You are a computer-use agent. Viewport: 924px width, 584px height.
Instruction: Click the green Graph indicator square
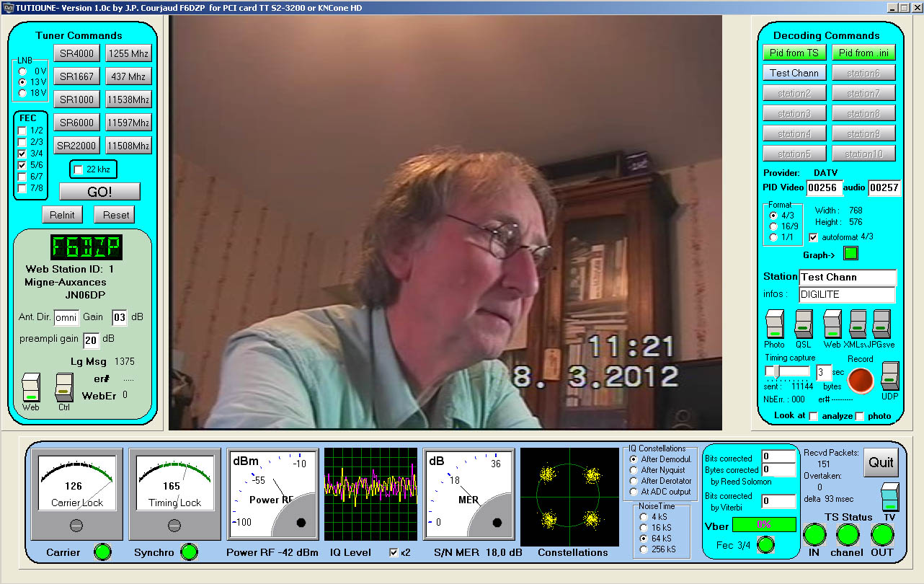851,254
